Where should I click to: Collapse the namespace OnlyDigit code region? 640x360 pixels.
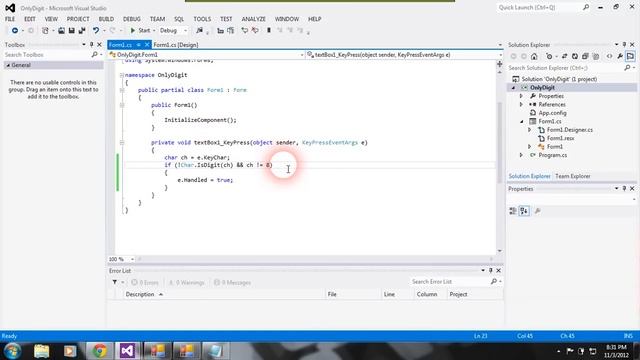122,75
